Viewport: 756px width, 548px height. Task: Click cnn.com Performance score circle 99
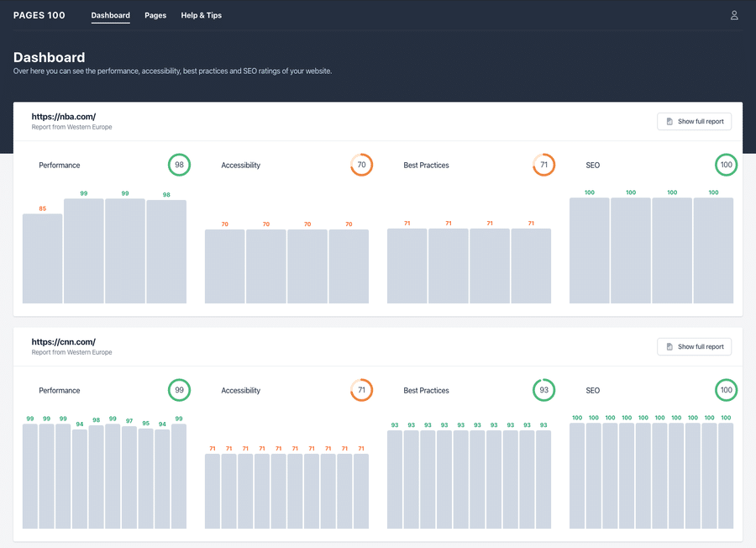pos(180,390)
